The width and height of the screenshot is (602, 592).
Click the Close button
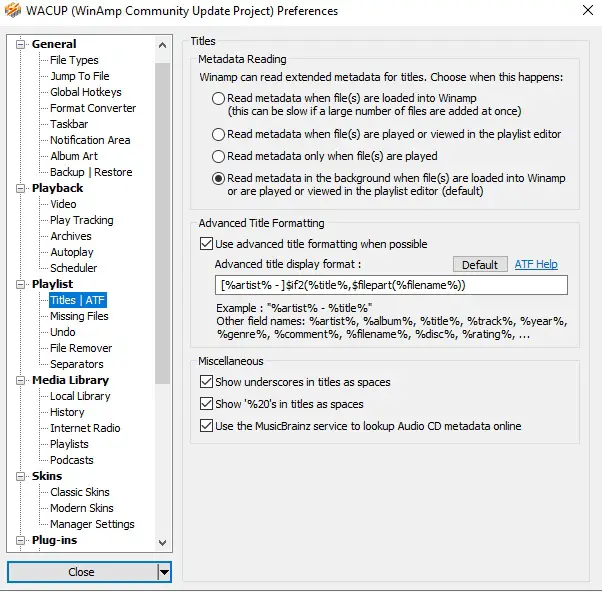(81, 572)
